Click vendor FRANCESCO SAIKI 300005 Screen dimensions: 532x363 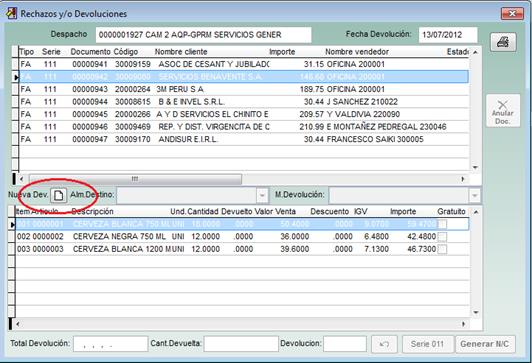[x=375, y=139]
